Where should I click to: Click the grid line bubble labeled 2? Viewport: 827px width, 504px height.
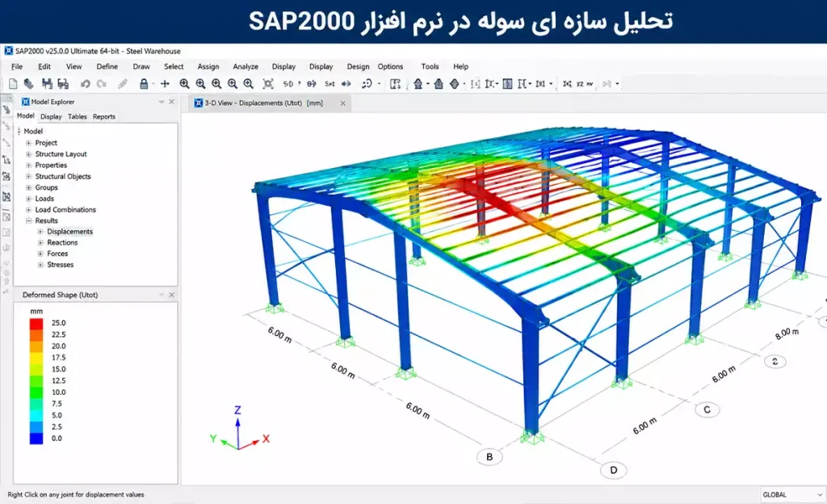[775, 362]
